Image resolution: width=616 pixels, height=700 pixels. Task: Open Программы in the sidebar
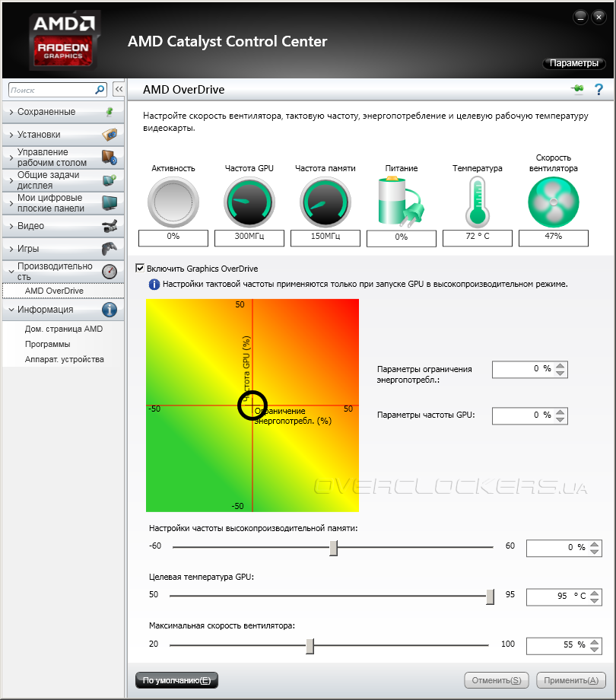point(48,344)
